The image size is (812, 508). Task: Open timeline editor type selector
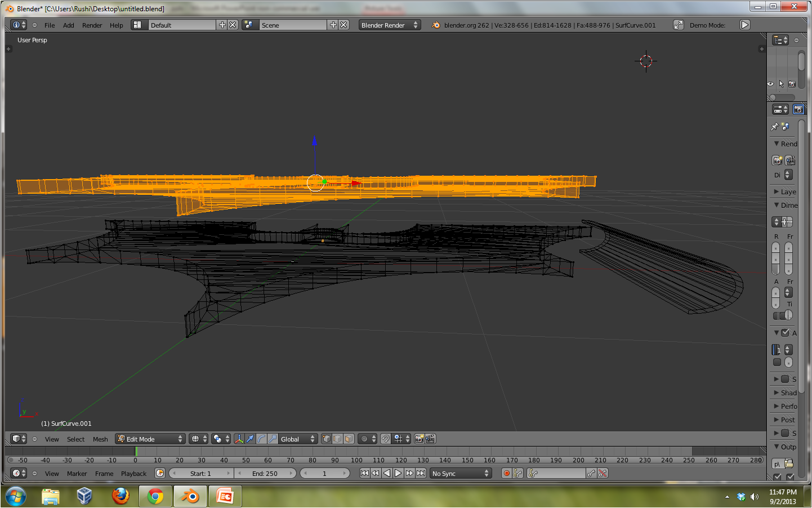coord(19,473)
